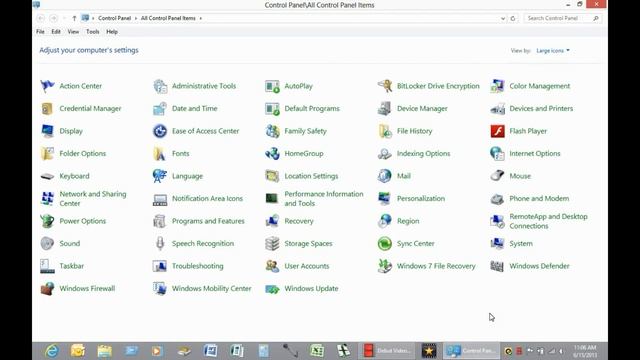
Task: Click the Up one level arrow
Action: point(74,18)
